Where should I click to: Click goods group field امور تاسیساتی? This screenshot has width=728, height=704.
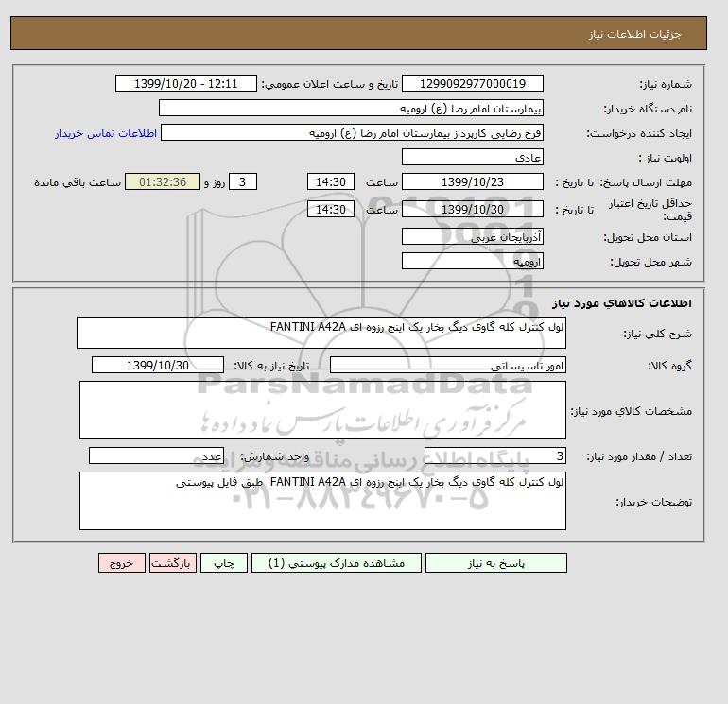(447, 365)
